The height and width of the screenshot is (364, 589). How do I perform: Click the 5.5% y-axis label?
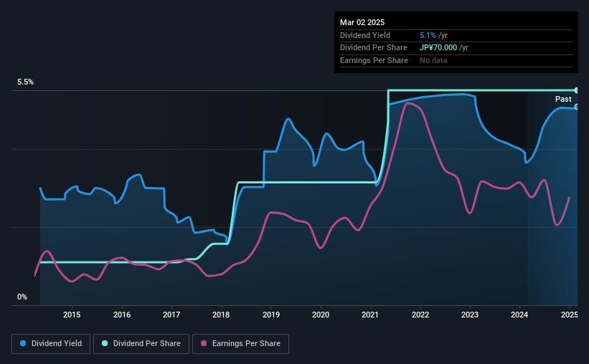click(x=26, y=82)
